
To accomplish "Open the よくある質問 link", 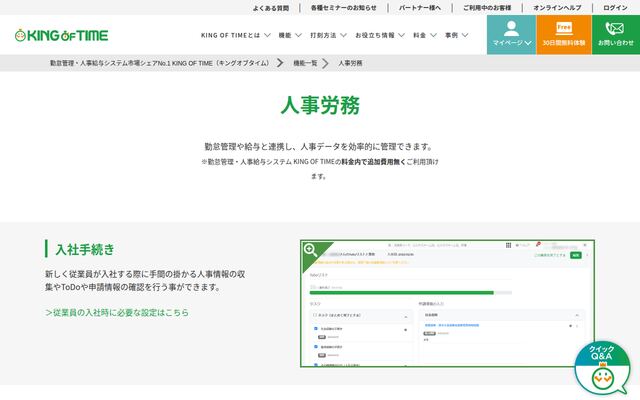I will coord(271,8).
